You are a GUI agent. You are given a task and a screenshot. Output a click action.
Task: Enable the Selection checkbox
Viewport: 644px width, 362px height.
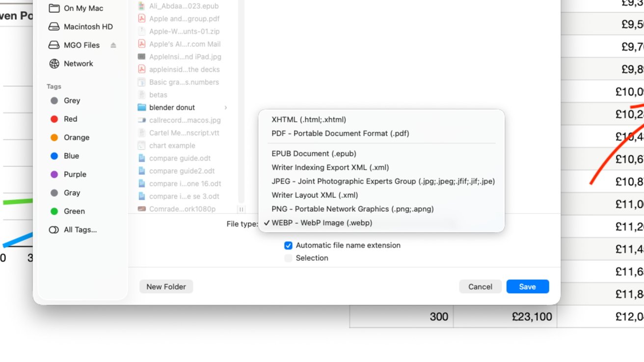click(x=288, y=258)
